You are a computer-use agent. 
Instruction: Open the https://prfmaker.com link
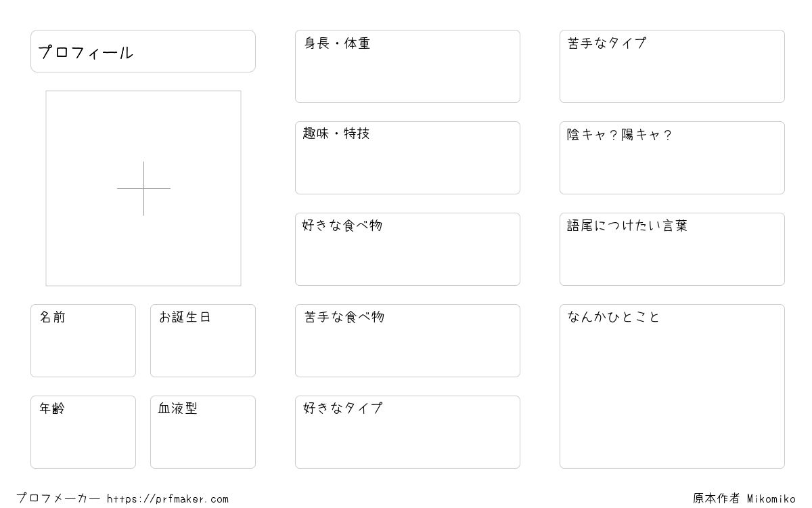(x=168, y=499)
